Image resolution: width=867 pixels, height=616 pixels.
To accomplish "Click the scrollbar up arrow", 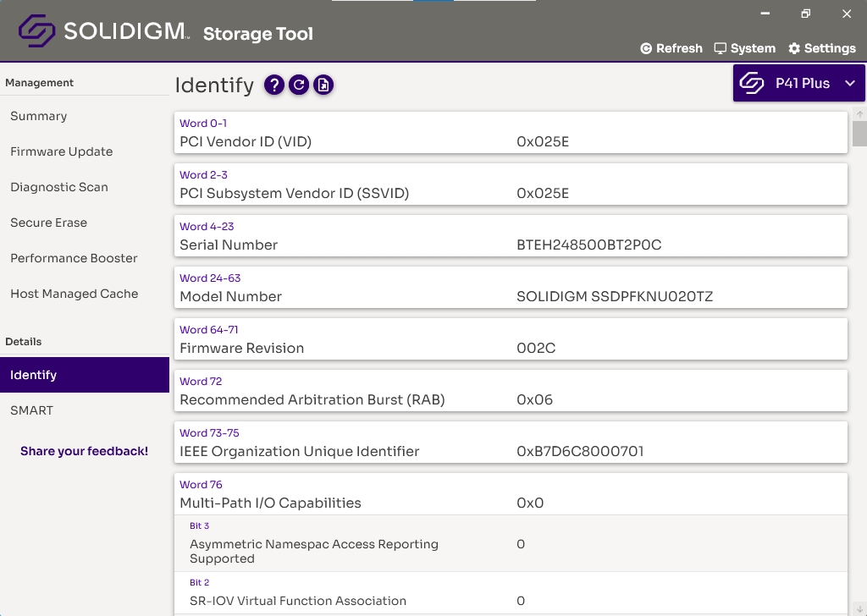I will coord(860,114).
